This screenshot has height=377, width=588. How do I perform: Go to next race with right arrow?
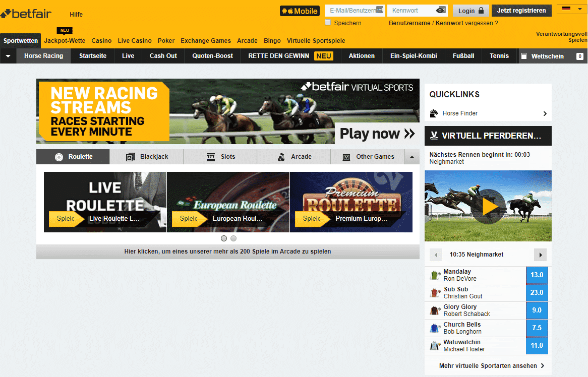click(541, 255)
